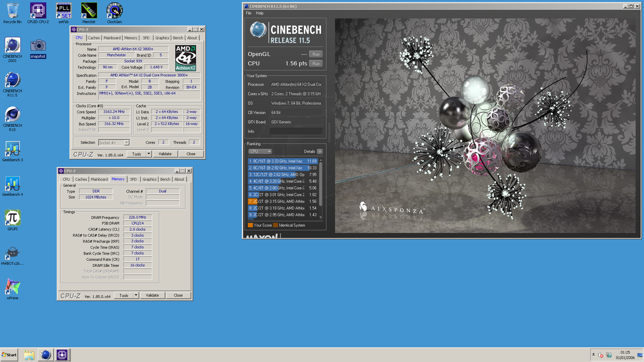Launch the MemSet desktop shortcut
Image resolution: width=644 pixels, height=362 pixels.
click(89, 13)
